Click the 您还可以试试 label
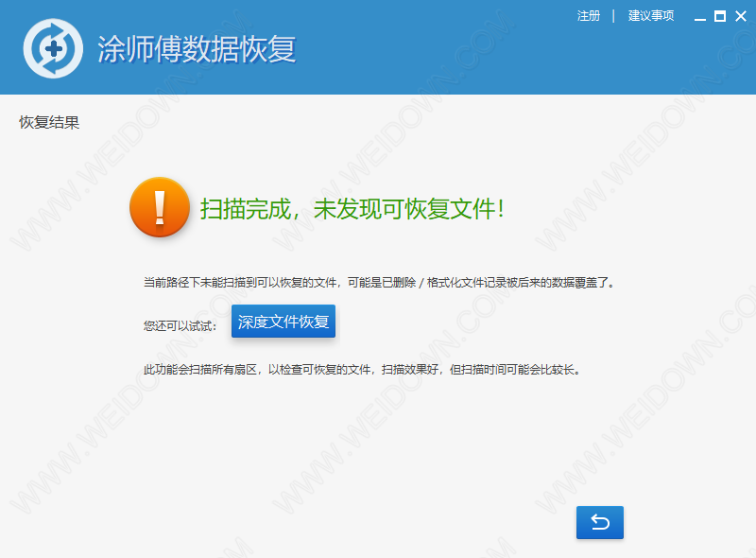The width and height of the screenshot is (756, 558). [180, 325]
